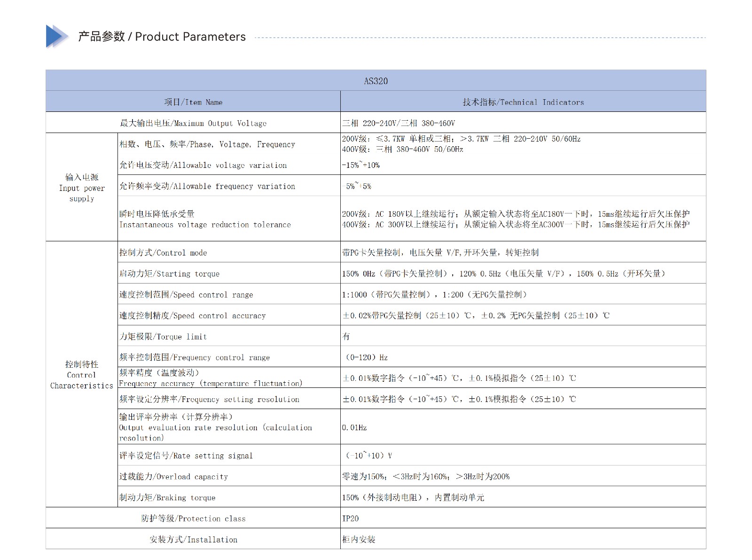Screen dimensions: 752x560
Task: Select 'Output evaluation rate resolution' label
Action: [216, 427]
